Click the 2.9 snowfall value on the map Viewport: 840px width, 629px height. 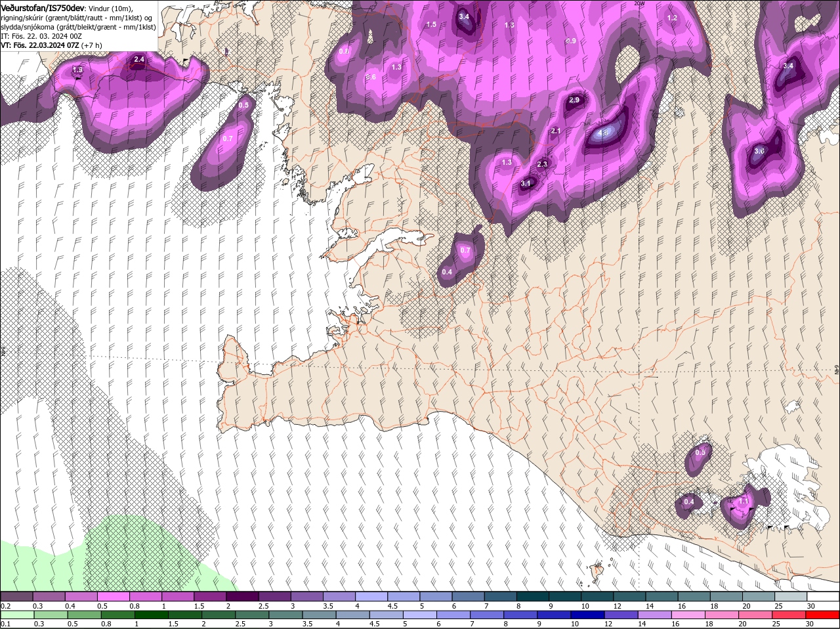574,100
